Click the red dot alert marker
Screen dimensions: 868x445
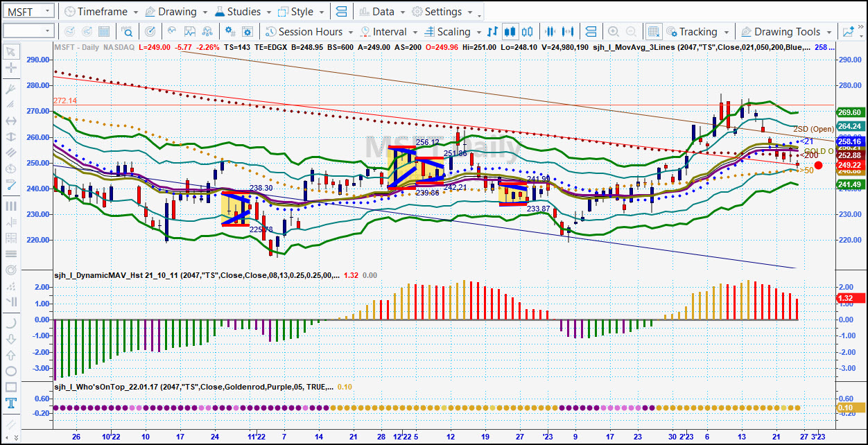pyautogui.click(x=819, y=166)
